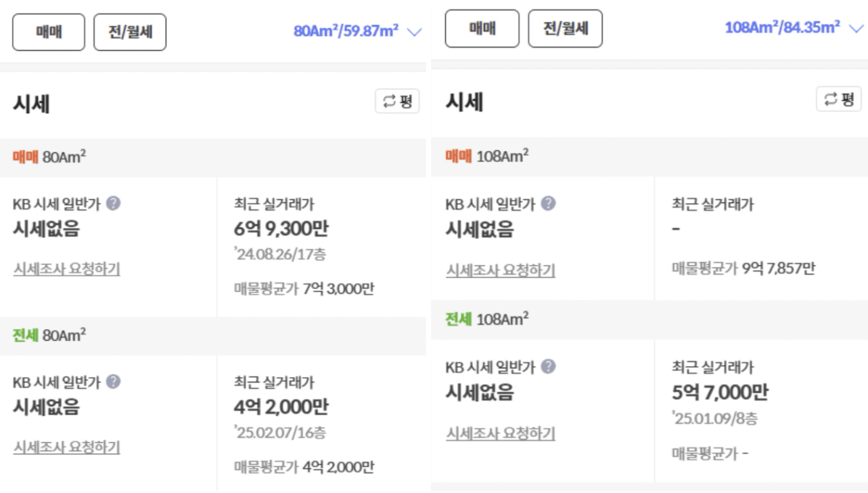Toggle the 평 unit switch in the 108Am² panel
The height and width of the screenshot is (493, 868).
[x=839, y=99]
